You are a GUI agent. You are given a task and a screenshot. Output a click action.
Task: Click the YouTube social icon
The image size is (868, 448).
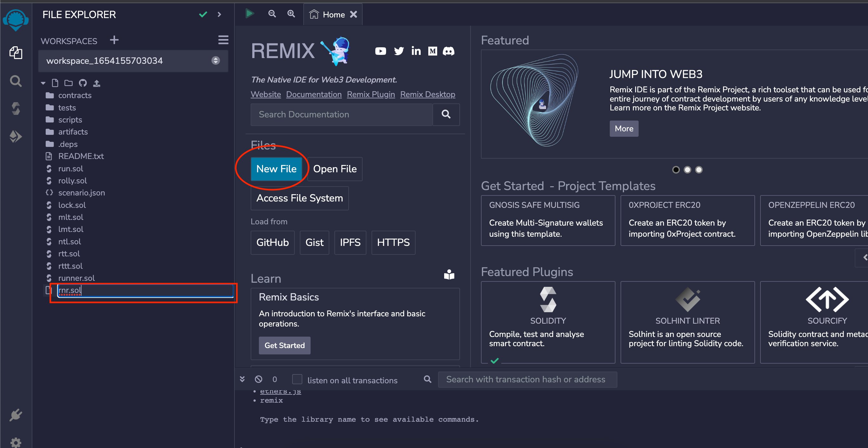[380, 51]
